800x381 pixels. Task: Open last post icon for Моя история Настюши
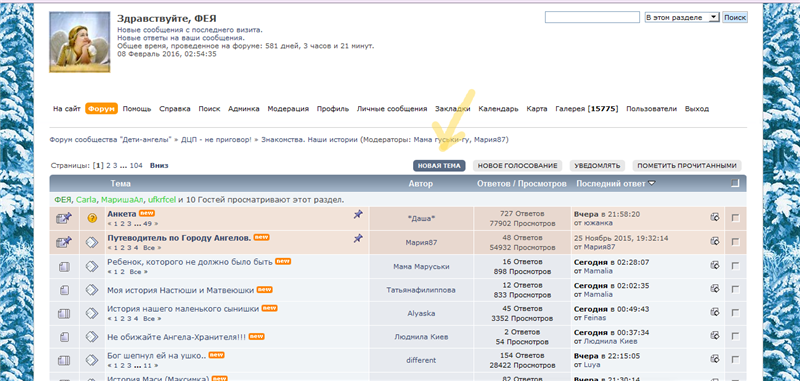pos(715,289)
